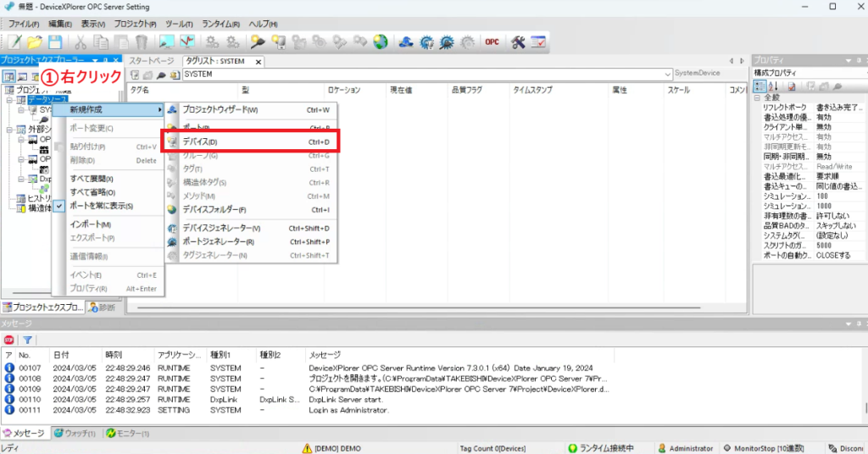
Task: Close the タグリスト : SYSTEM tab
Action: (x=258, y=62)
